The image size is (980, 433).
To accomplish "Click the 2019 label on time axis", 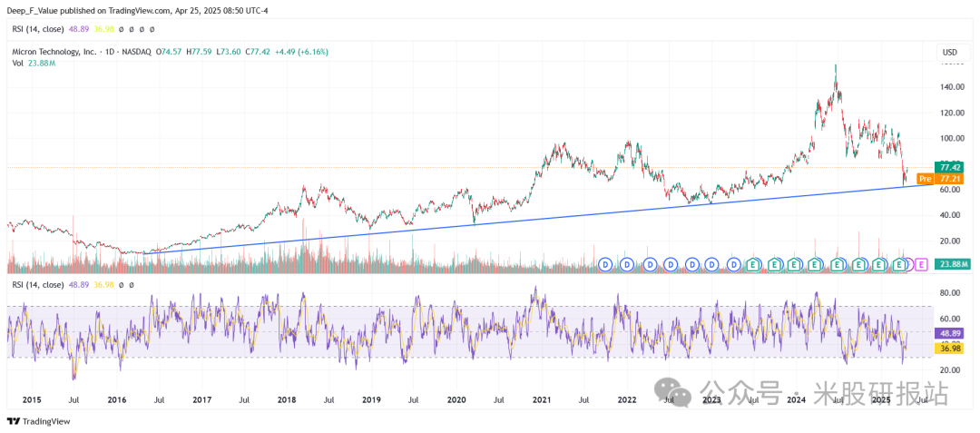I will pyautogui.click(x=371, y=399).
